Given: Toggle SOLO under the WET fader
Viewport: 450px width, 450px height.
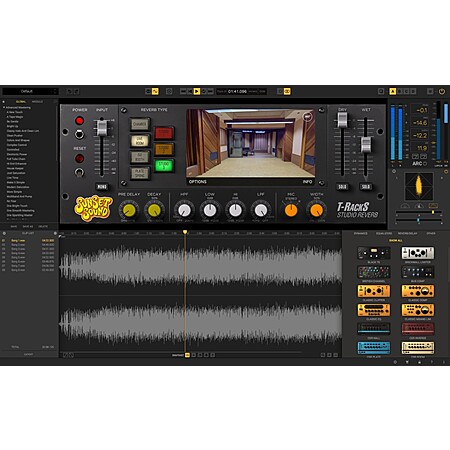Looking at the screenshot, I should (x=366, y=187).
